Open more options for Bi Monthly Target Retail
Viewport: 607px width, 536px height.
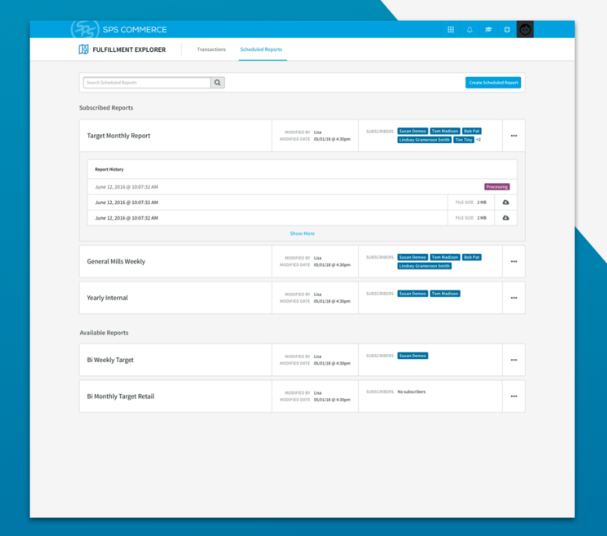click(x=514, y=396)
